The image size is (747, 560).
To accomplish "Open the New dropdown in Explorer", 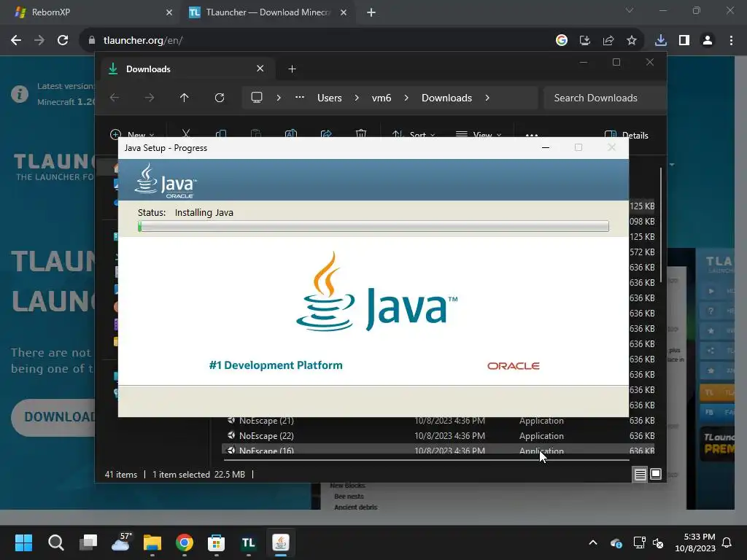I will pyautogui.click(x=132, y=134).
